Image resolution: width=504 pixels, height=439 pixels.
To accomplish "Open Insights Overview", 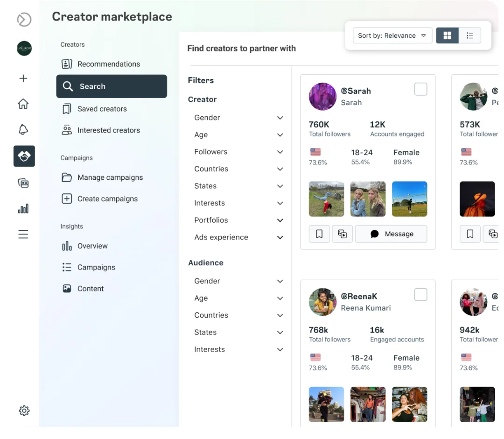I will [x=92, y=246].
